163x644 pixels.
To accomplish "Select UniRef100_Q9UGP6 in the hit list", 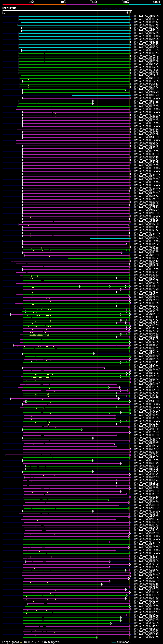I will click(x=146, y=146).
